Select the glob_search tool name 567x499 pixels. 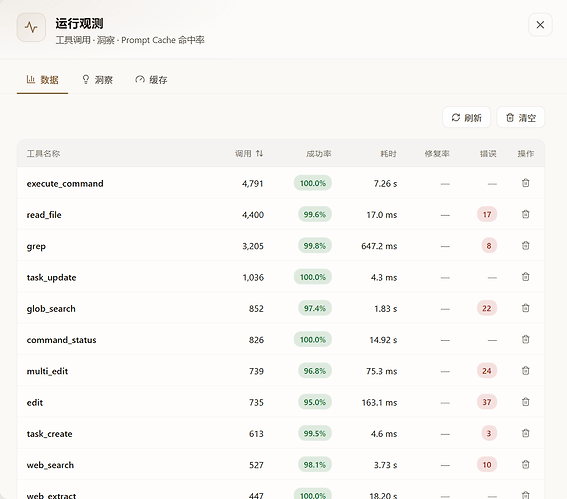(51, 309)
